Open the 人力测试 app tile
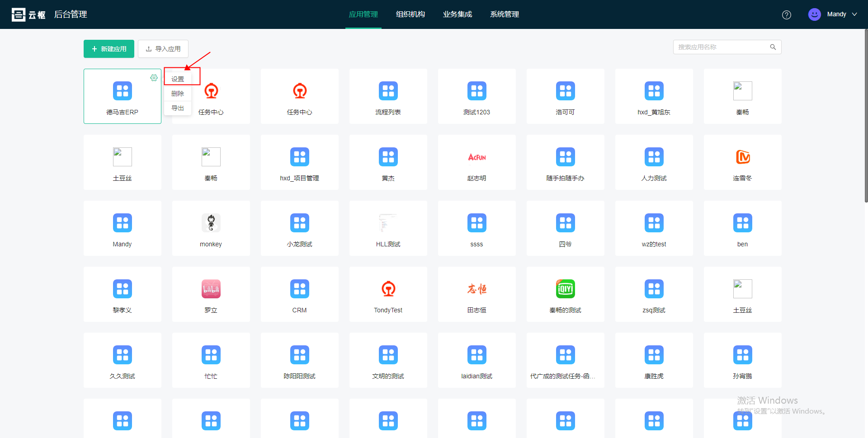 point(654,162)
